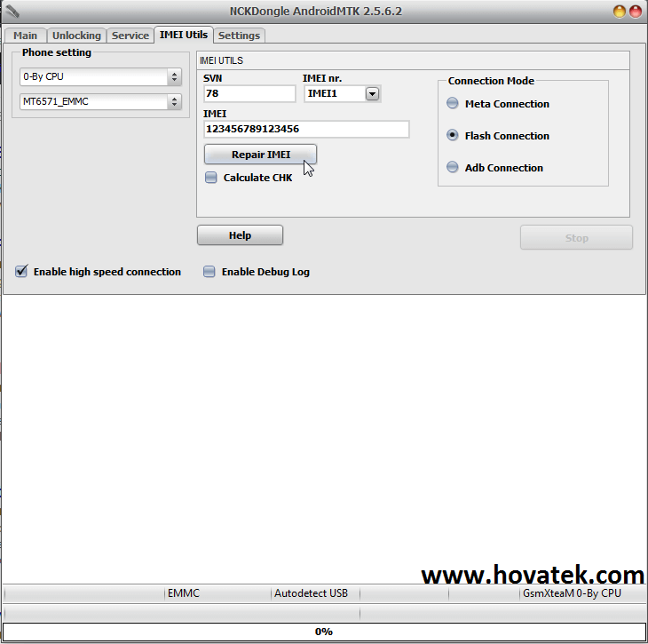The height and width of the screenshot is (644, 648).
Task: Click the Autodetect USB status entry
Action: [311, 593]
